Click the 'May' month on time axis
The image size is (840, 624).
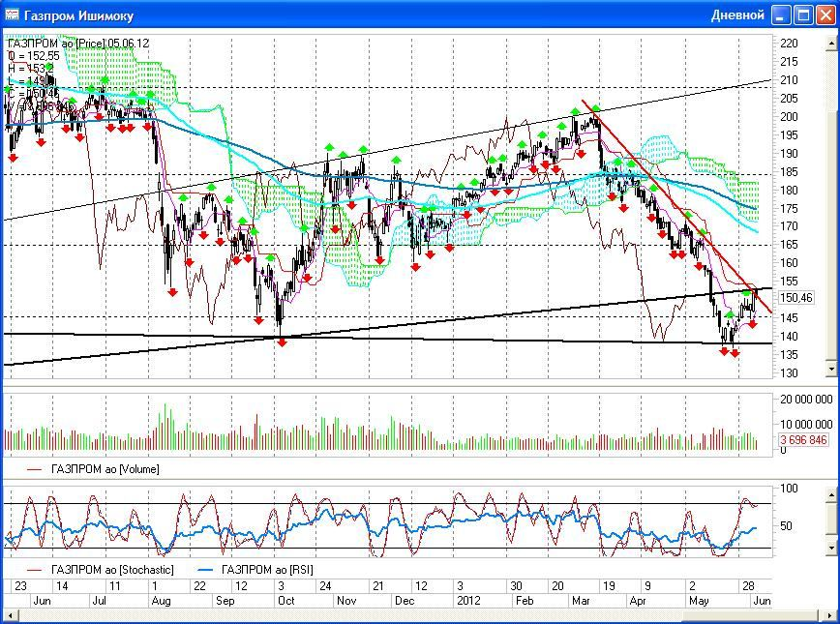[699, 601]
